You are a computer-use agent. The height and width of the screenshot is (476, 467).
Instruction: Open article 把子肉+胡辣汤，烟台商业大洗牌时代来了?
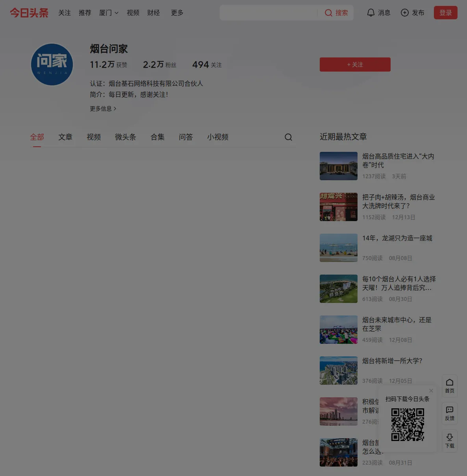[x=398, y=201]
